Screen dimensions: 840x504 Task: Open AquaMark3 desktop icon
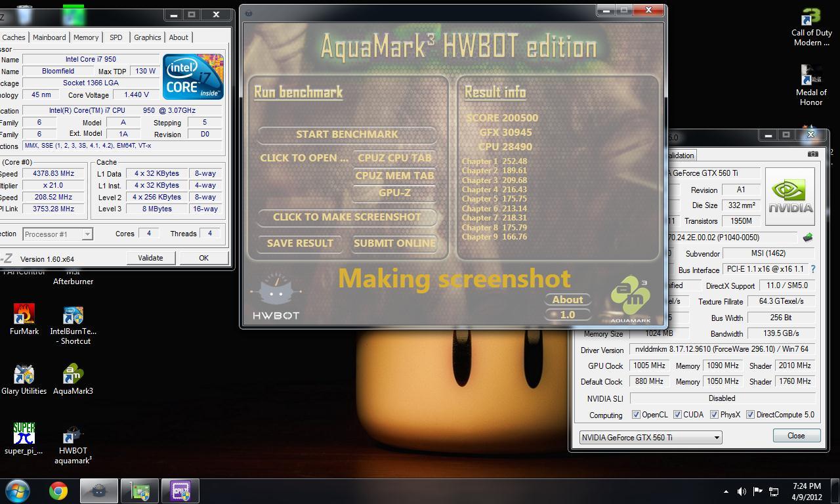pyautogui.click(x=73, y=379)
